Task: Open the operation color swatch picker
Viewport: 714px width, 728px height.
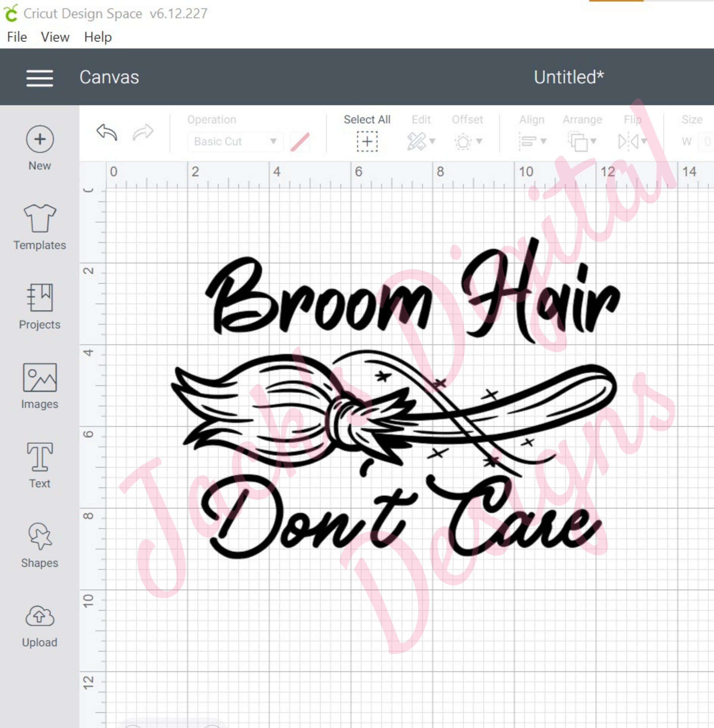Action: click(299, 141)
